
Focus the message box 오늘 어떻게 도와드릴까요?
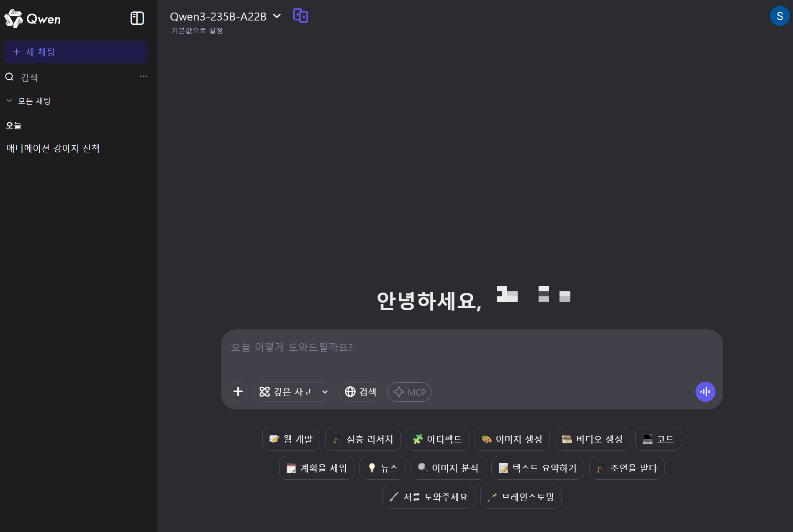[x=472, y=347]
